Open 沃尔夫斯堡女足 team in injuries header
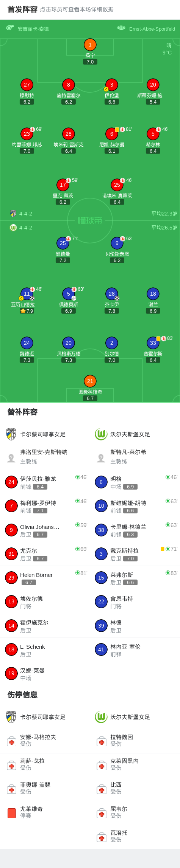Viewport: 180px width, 868px height. (130, 717)
